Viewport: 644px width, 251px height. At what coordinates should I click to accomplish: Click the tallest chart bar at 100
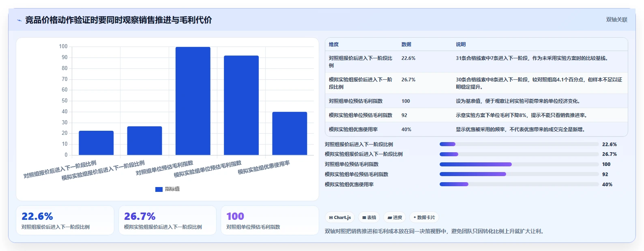tap(193, 101)
